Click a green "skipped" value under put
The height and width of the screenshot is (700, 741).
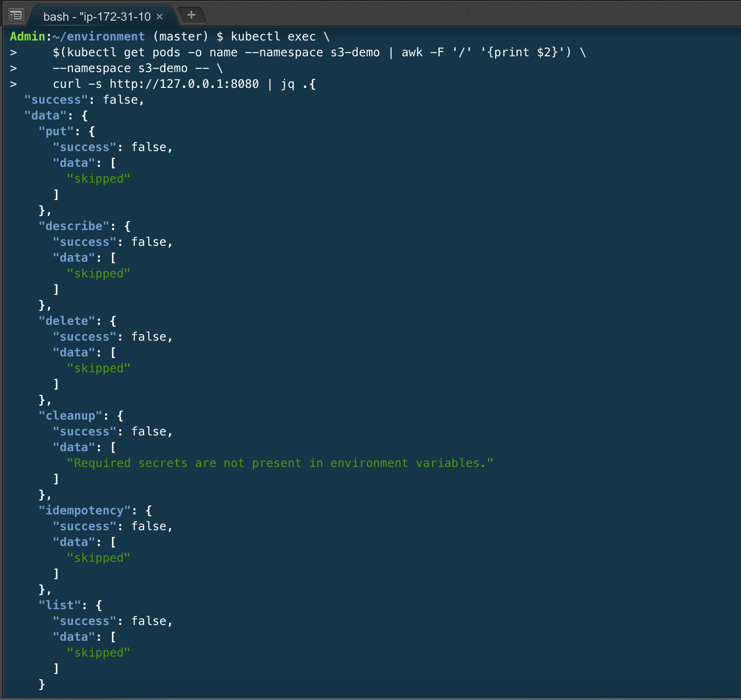point(99,178)
